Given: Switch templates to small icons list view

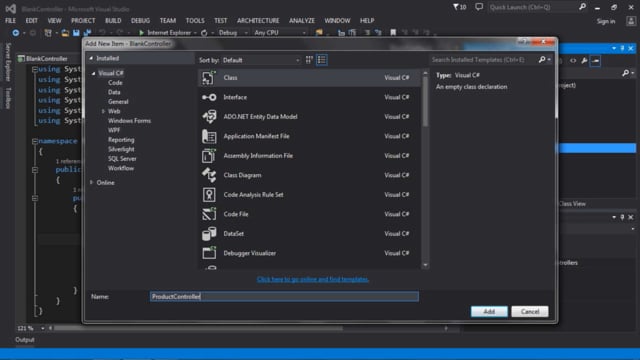Looking at the screenshot, I should [x=322, y=60].
